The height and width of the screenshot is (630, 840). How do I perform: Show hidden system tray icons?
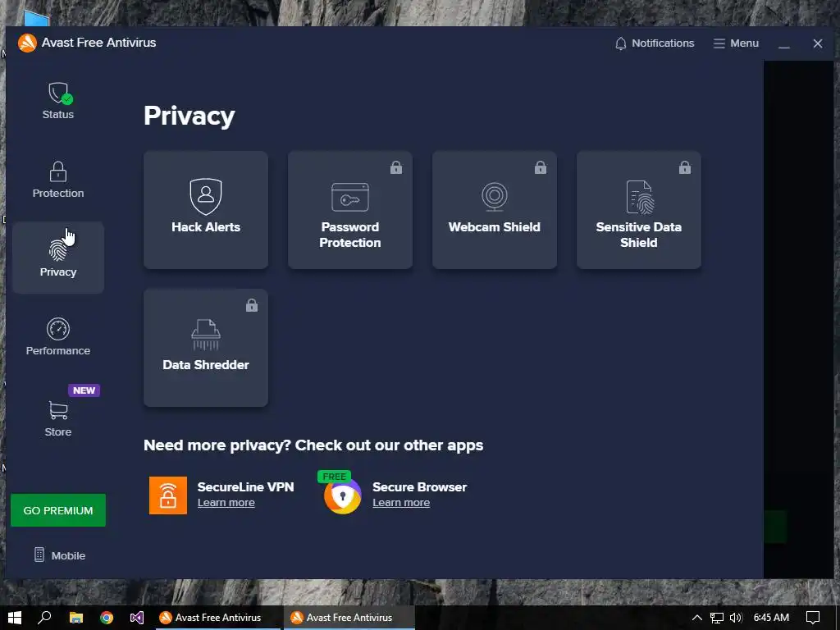click(x=696, y=618)
